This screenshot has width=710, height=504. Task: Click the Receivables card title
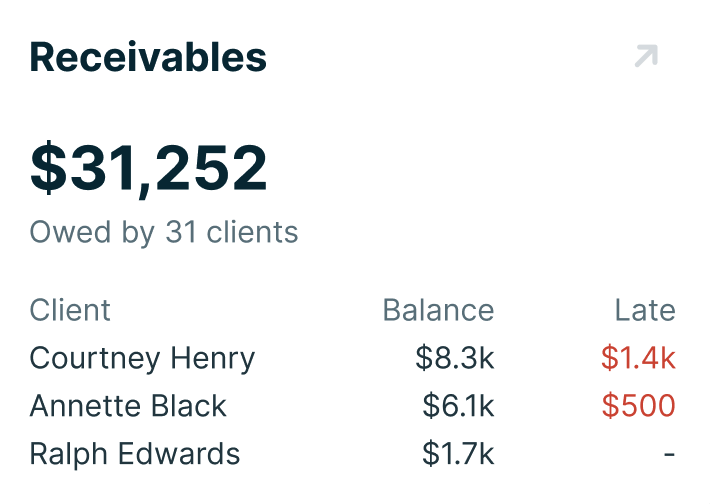pyautogui.click(x=148, y=58)
